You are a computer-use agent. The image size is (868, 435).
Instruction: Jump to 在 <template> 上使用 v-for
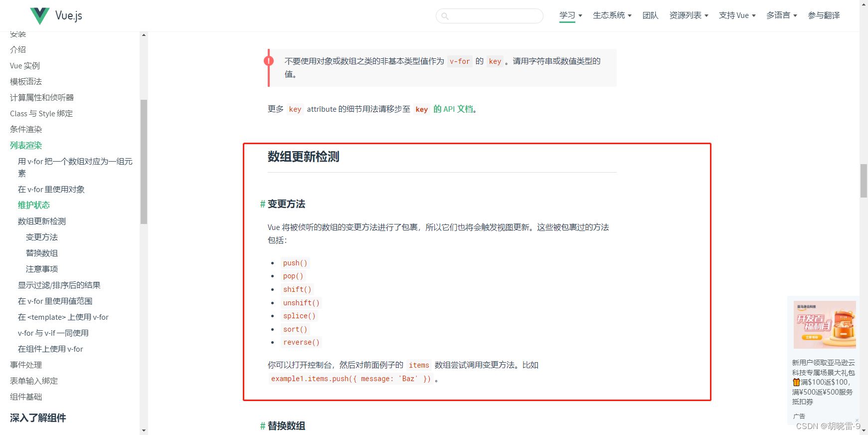tap(63, 317)
